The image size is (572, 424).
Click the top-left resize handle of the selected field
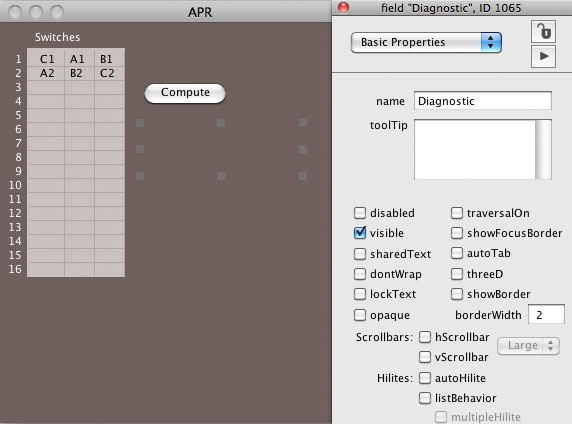(140, 123)
